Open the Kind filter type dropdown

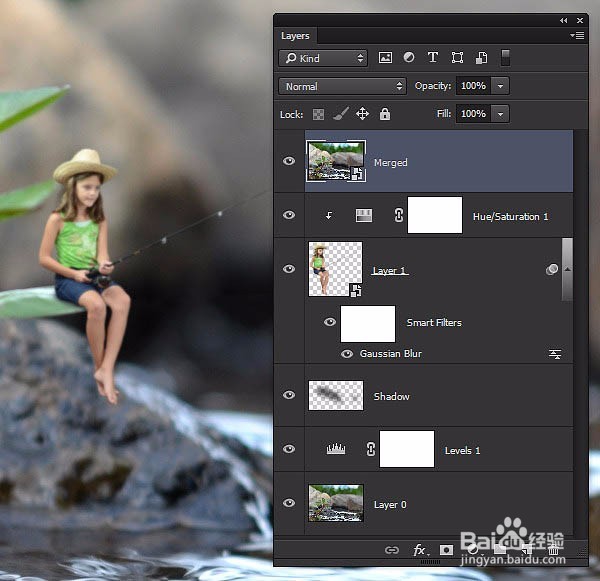(323, 58)
